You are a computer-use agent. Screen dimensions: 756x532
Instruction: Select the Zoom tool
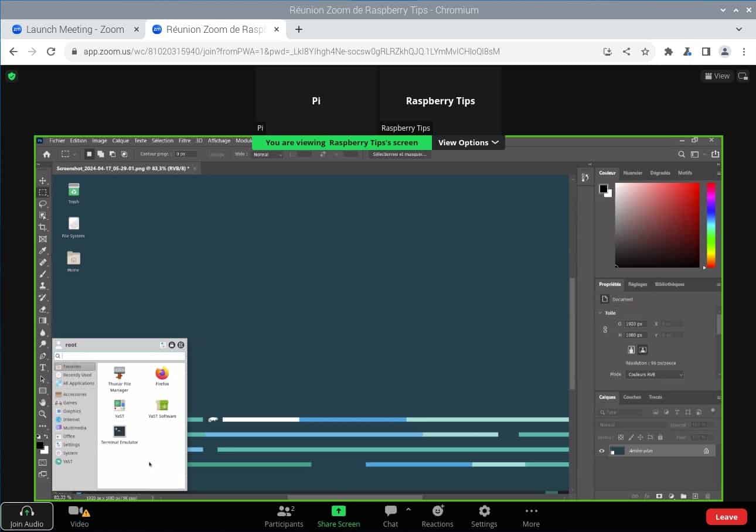(43, 414)
